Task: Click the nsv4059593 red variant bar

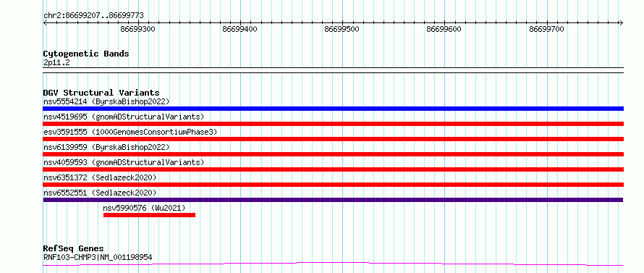Action: pyautogui.click(x=333, y=169)
